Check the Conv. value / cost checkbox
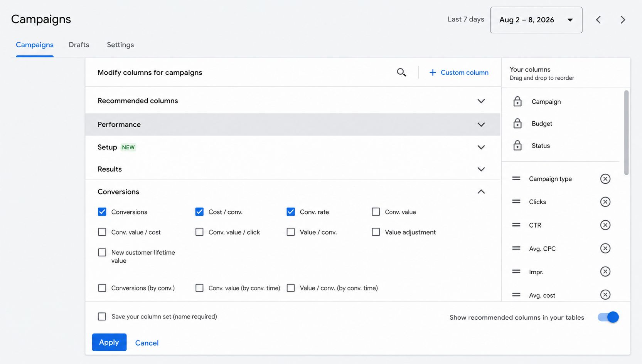The width and height of the screenshot is (642, 364). pyautogui.click(x=102, y=232)
